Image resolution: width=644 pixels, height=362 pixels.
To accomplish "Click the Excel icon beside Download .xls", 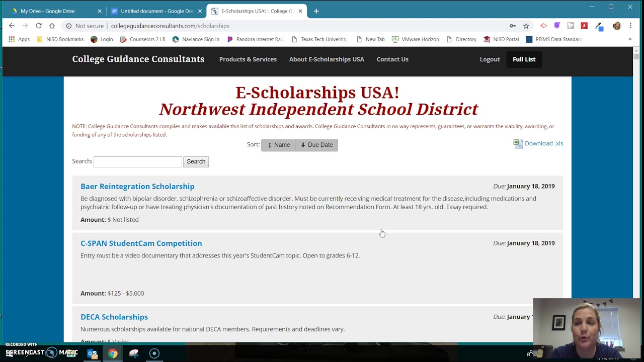I will (x=518, y=143).
